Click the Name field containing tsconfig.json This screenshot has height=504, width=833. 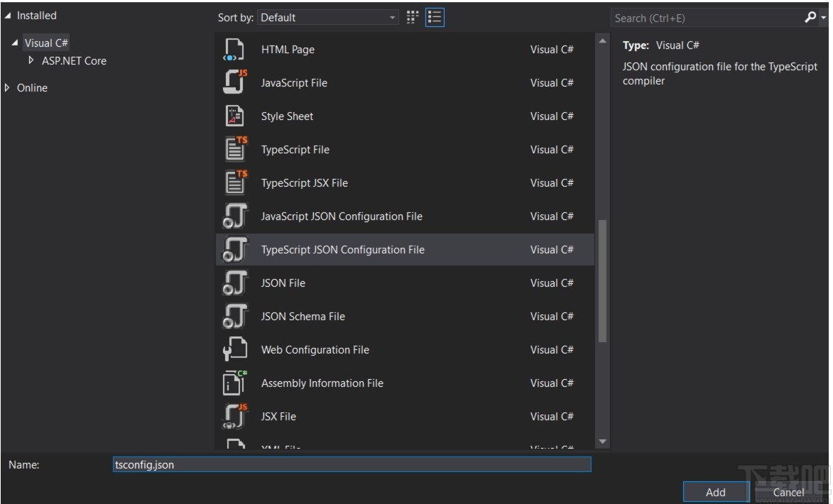pyautogui.click(x=351, y=464)
